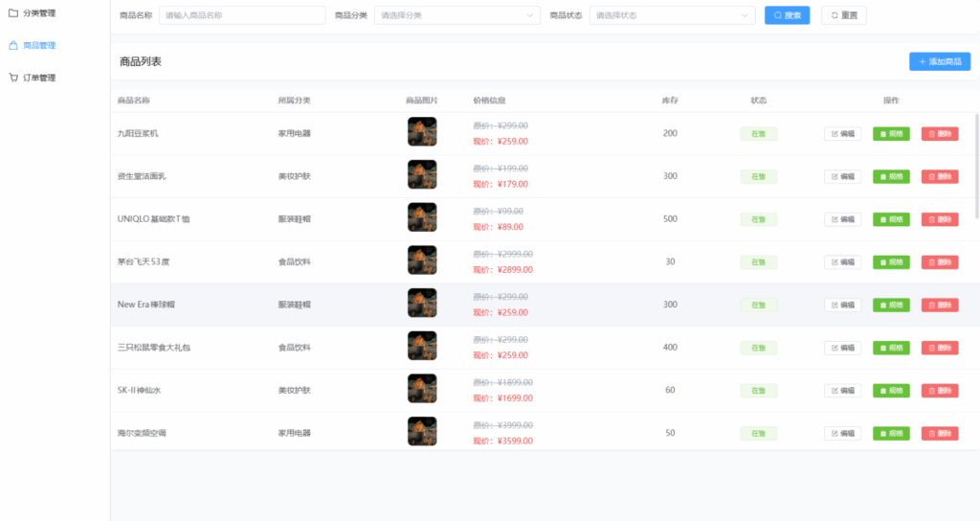This screenshot has width=980, height=521.
Task: Open the 三只松鼠零食大礼包 image thumbnail
Action: [x=422, y=346]
